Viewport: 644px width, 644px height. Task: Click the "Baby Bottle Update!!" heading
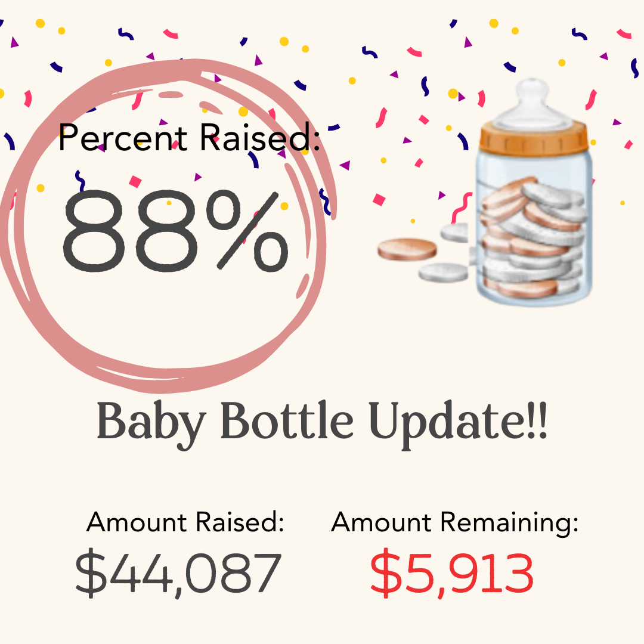click(321, 422)
